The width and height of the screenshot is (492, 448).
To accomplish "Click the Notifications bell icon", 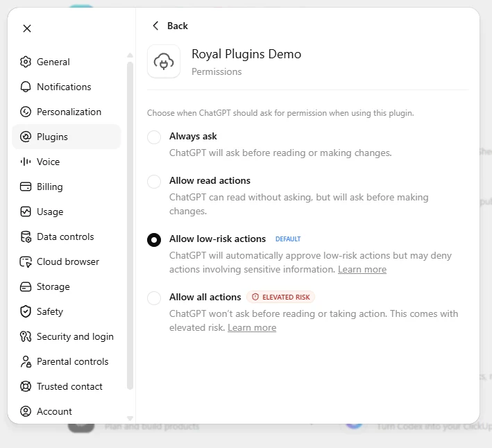I will coord(26,87).
